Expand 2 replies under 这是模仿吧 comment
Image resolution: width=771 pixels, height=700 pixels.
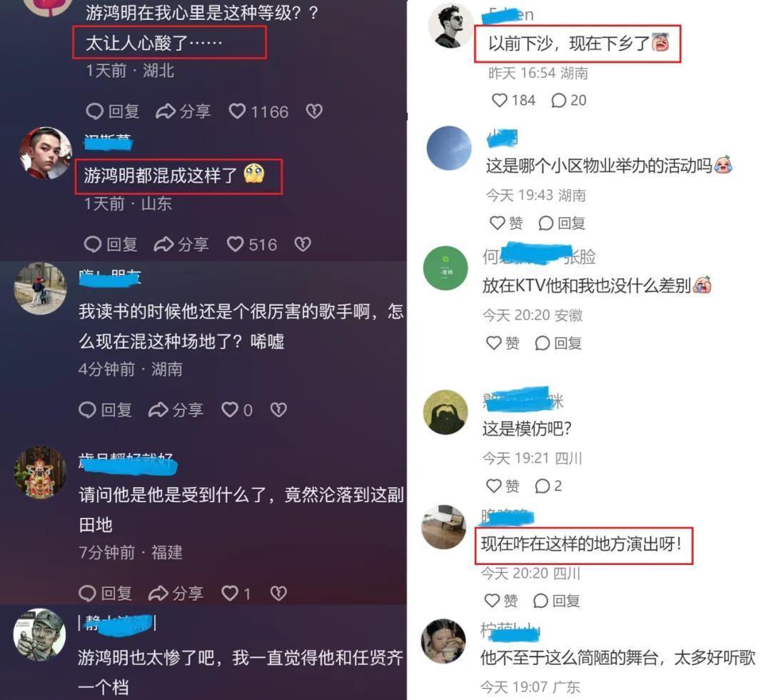(548, 486)
